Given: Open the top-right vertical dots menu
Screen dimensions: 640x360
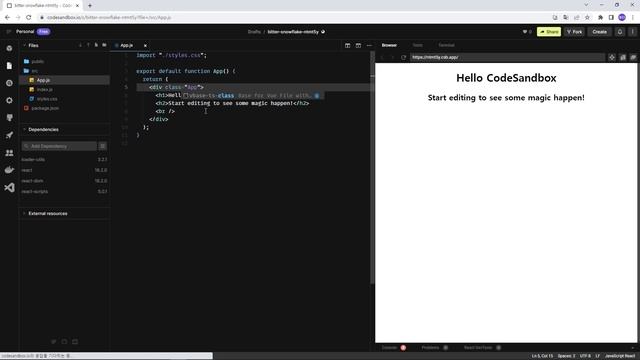Looking at the screenshot, I should (x=633, y=31).
